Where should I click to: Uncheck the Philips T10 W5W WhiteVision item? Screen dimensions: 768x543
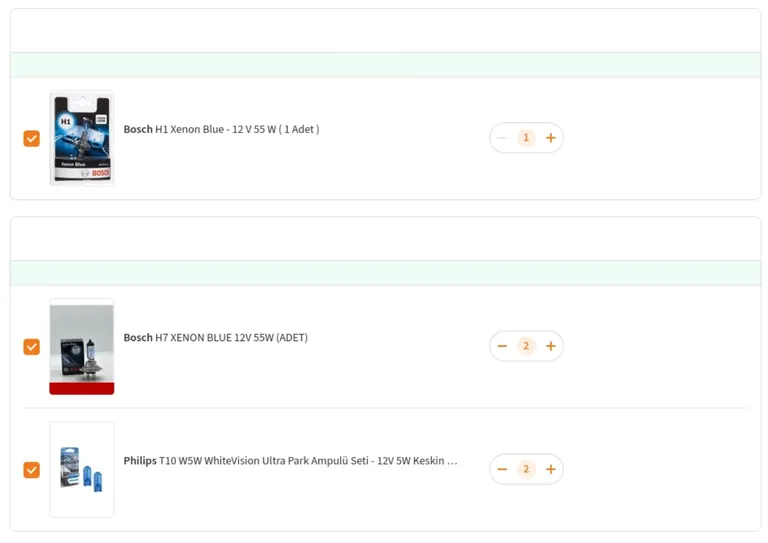(x=32, y=470)
